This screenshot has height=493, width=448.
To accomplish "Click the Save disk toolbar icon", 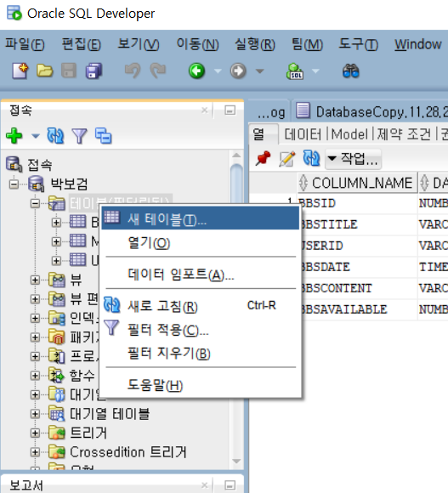I will [69, 71].
